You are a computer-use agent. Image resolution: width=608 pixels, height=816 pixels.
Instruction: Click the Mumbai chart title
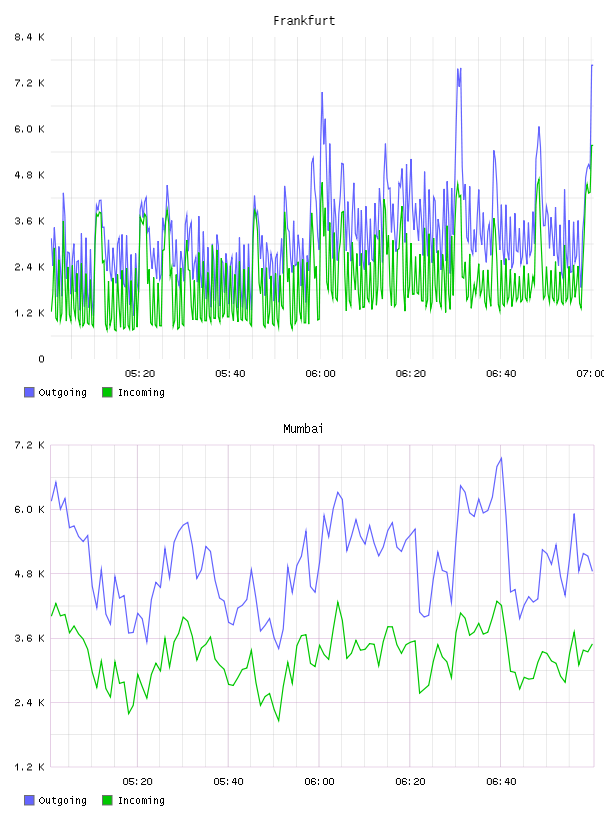pyautogui.click(x=303, y=429)
